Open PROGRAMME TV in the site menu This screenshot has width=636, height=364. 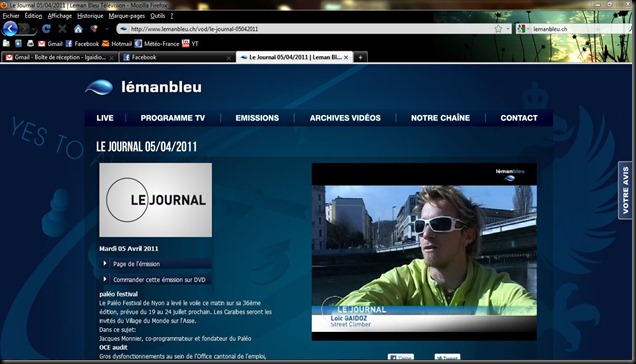pyautogui.click(x=173, y=118)
